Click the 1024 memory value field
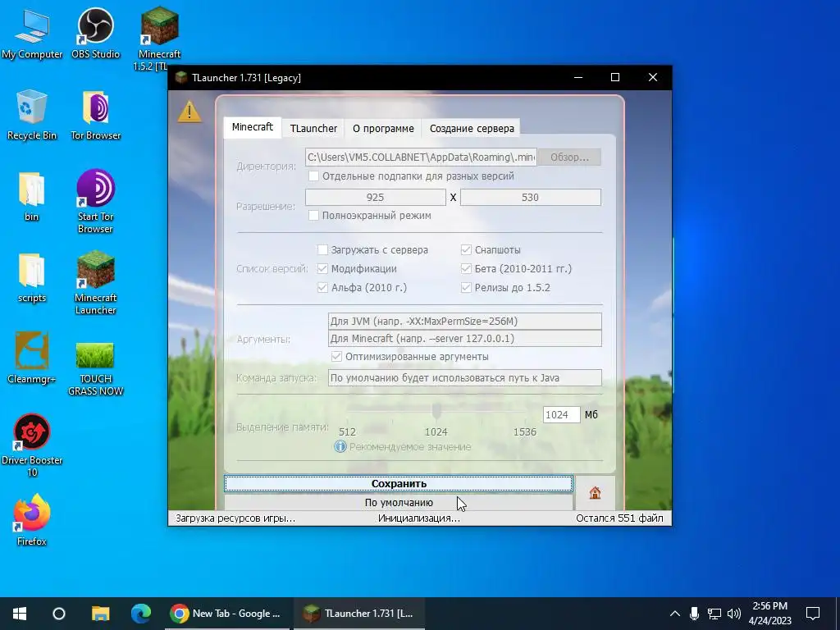 [x=561, y=414]
